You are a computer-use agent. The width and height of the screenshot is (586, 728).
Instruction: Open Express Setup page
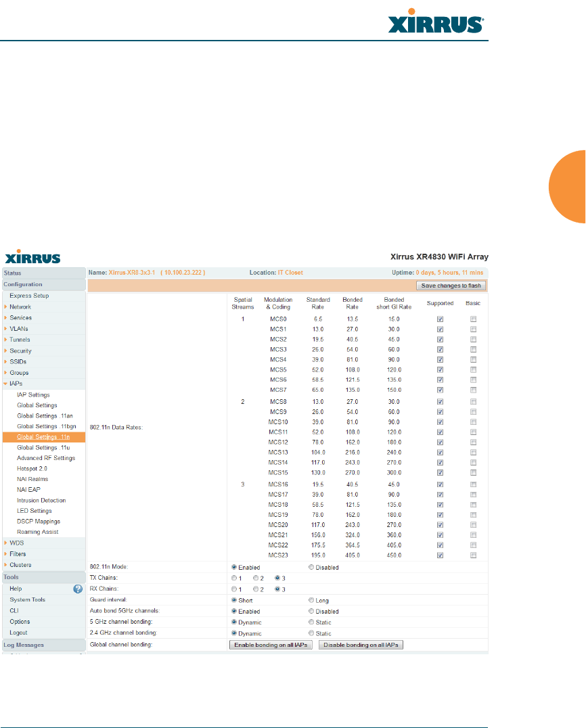click(x=29, y=296)
